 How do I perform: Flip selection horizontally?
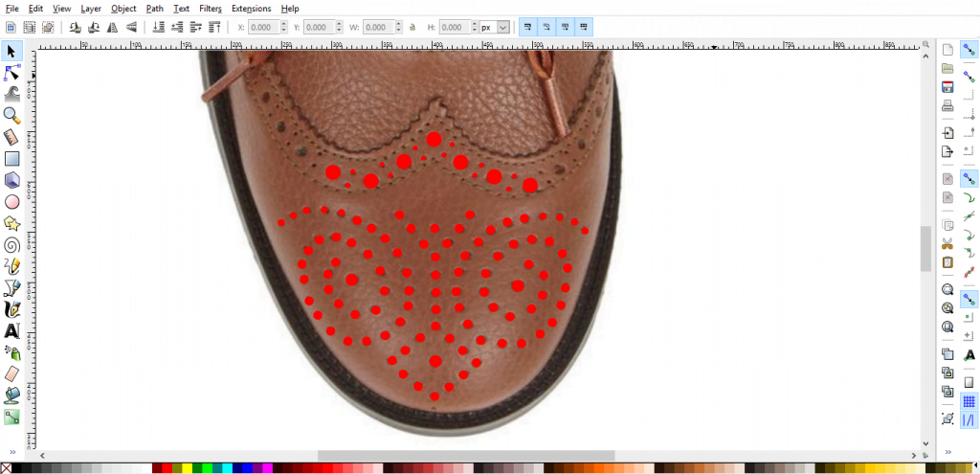[113, 27]
